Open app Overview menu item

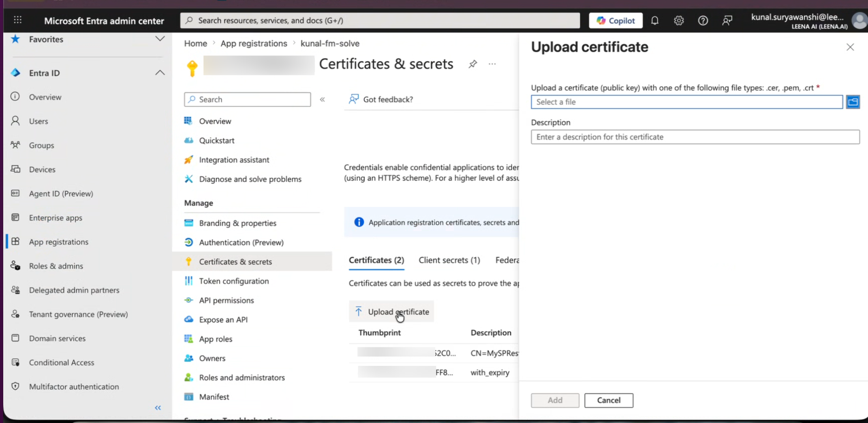(x=215, y=121)
